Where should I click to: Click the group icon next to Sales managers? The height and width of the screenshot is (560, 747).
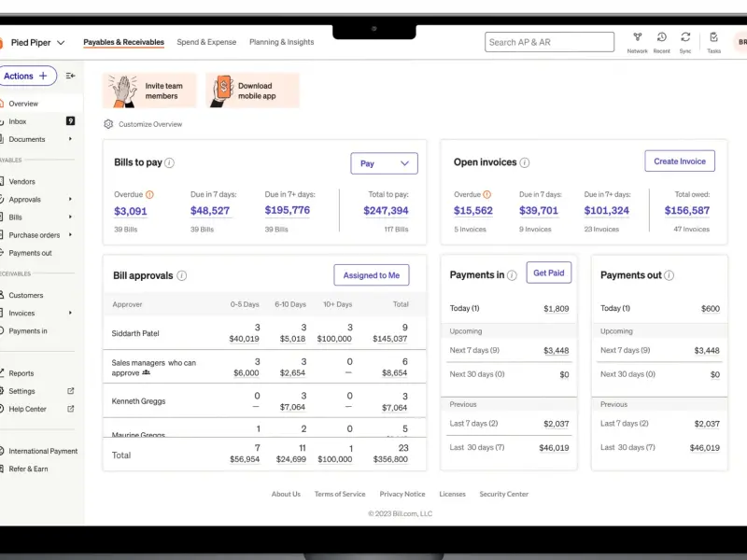coord(147,372)
